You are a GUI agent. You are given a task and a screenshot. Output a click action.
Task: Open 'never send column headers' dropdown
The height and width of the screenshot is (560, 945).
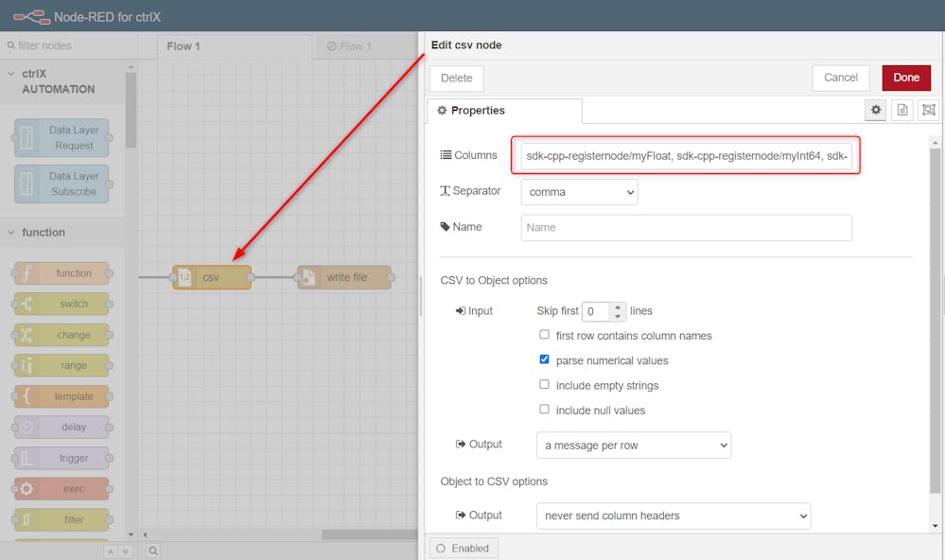(x=672, y=516)
